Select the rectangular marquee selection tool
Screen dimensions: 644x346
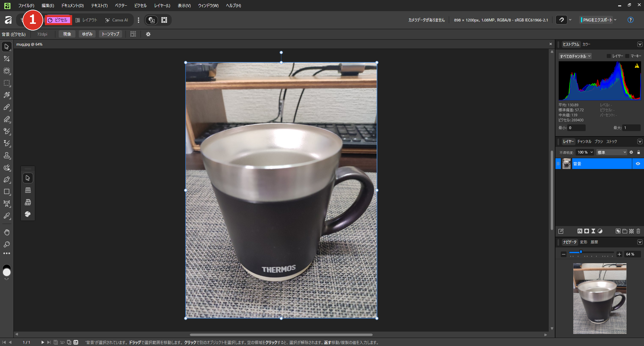point(7,83)
